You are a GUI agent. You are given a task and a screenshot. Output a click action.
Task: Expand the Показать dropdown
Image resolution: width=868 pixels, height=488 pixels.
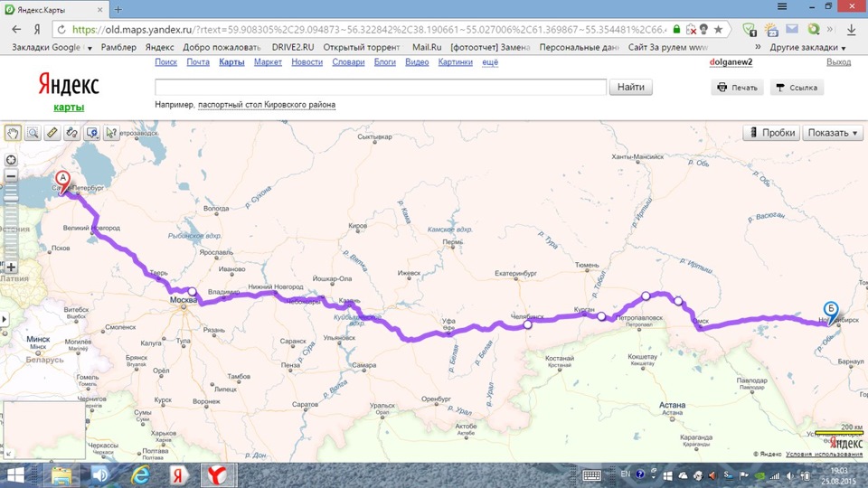tap(833, 133)
